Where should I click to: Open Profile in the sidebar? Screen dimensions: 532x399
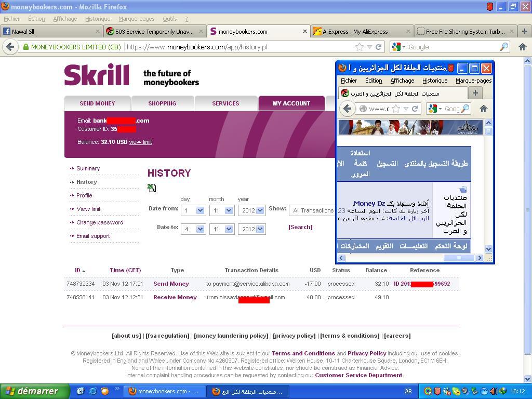(84, 195)
